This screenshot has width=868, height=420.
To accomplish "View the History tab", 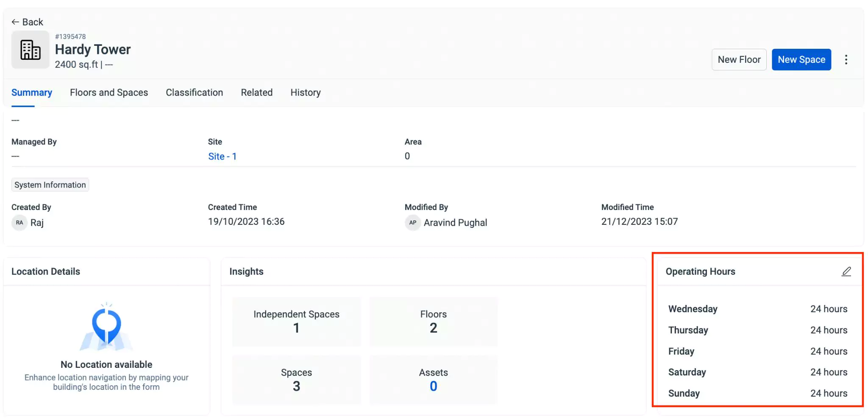I will click(x=305, y=92).
